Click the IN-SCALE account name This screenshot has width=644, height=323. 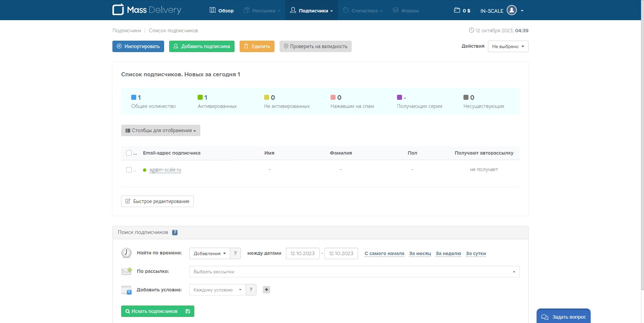point(492,11)
